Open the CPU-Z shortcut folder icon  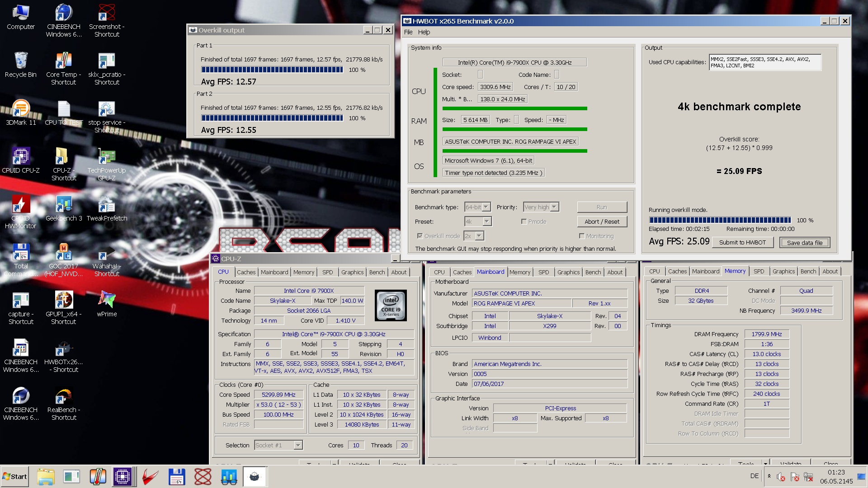point(64,164)
